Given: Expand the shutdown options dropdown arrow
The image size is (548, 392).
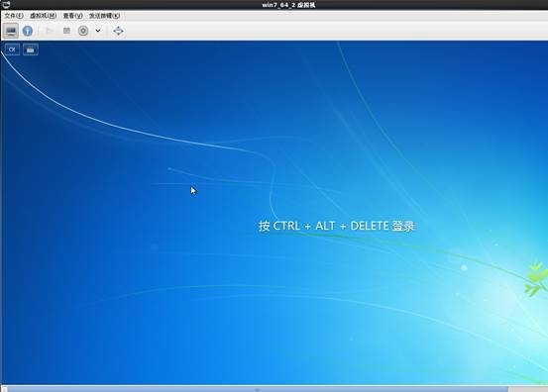Looking at the screenshot, I should (98, 31).
